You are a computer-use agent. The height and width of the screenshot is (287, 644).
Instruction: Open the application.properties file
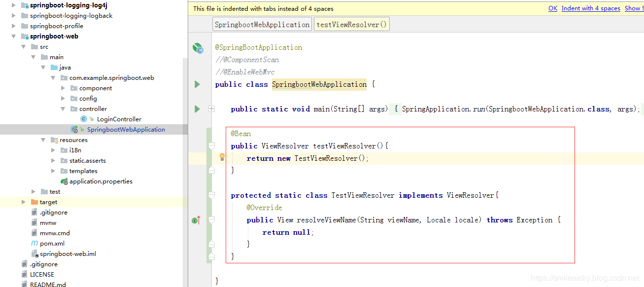[x=101, y=181]
